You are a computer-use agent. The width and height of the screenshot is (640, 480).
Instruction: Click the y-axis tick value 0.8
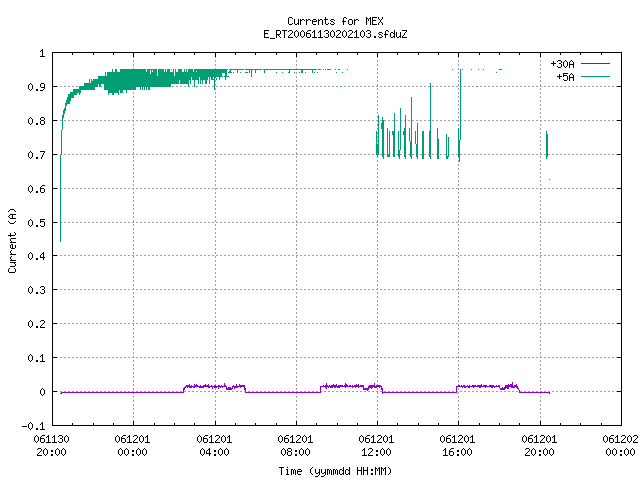coord(36,121)
